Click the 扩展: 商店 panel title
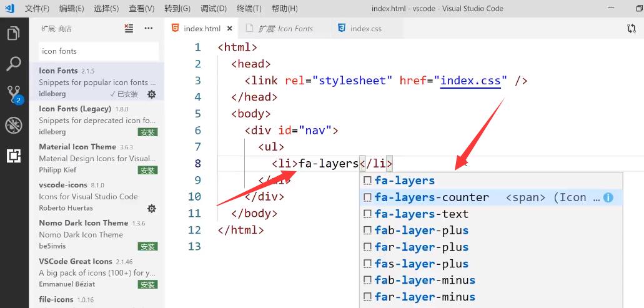This screenshot has width=644, height=308. [x=56, y=28]
